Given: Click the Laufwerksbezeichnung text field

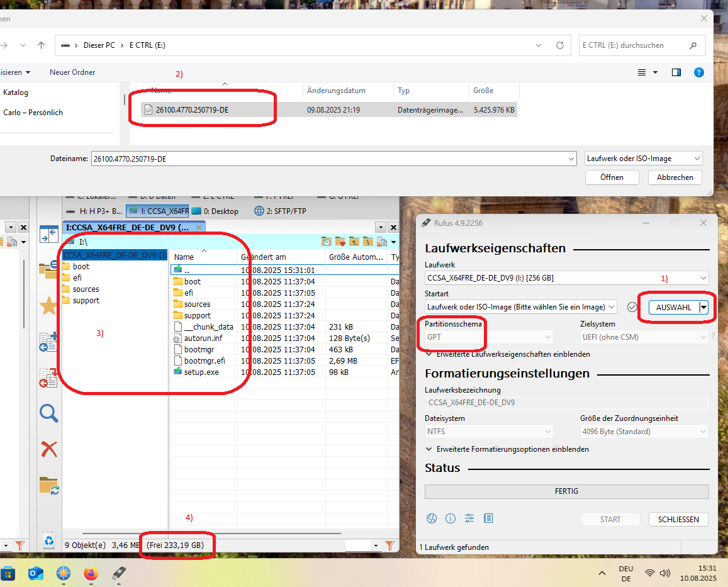Looking at the screenshot, I should (566, 403).
